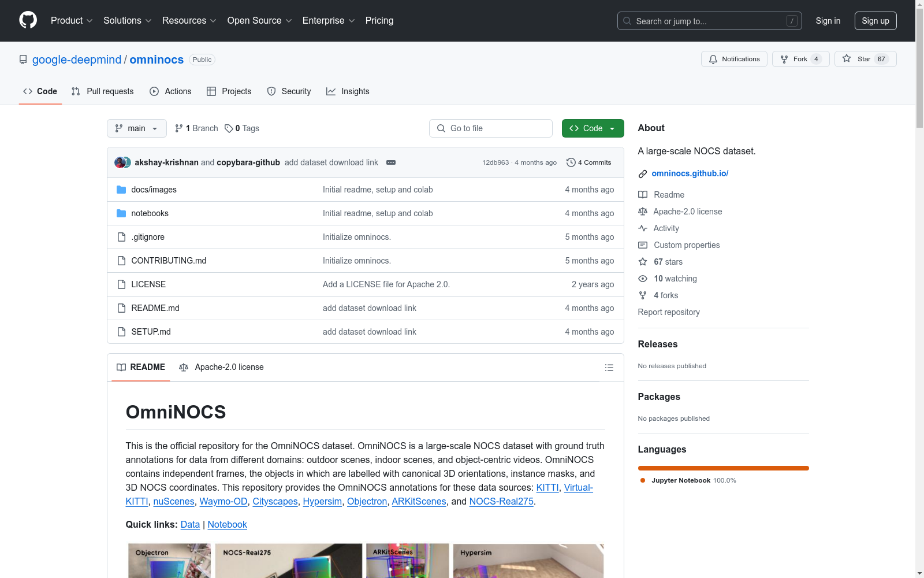Click the commit message ellipsis icon

[391, 162]
